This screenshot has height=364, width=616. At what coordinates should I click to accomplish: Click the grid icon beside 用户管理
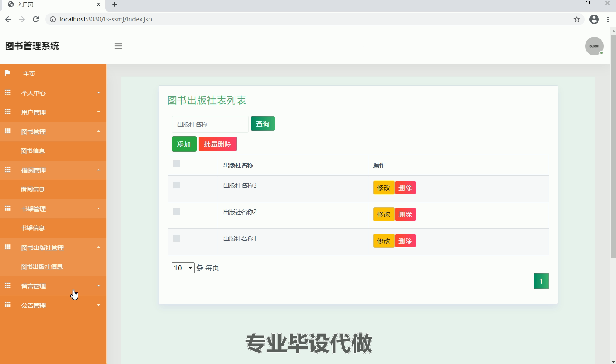pos(7,112)
